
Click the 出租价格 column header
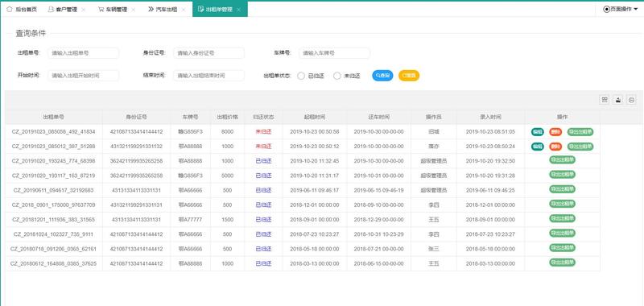tap(228, 117)
